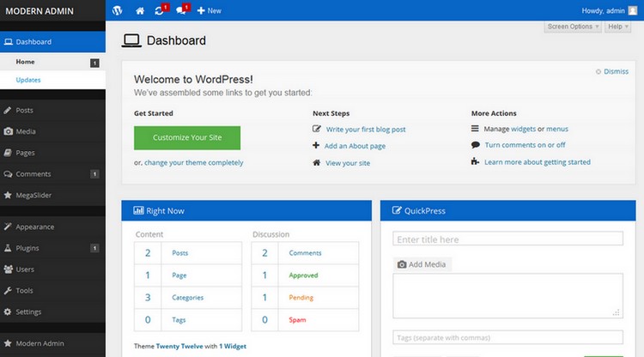644x357 pixels.
Task: Open the Spam comments link
Action: (x=297, y=319)
